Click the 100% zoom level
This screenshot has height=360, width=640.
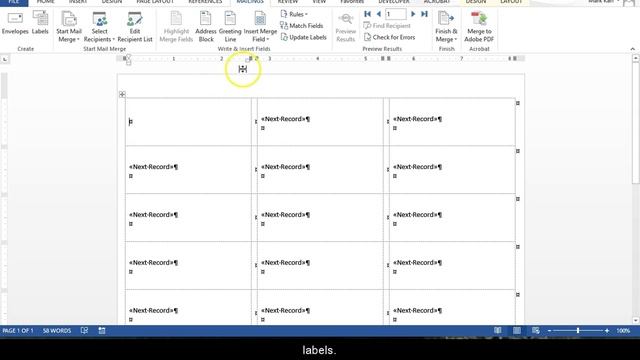tap(623, 331)
